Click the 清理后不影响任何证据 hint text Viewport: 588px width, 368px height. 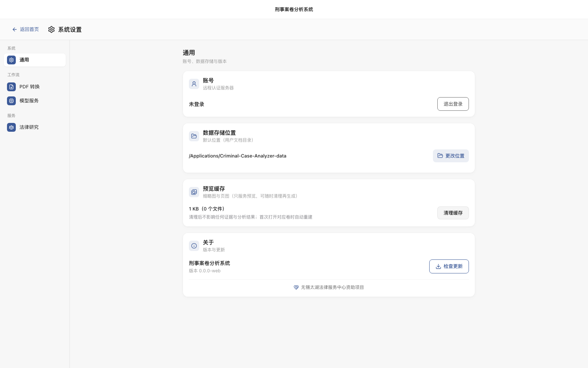251,217
